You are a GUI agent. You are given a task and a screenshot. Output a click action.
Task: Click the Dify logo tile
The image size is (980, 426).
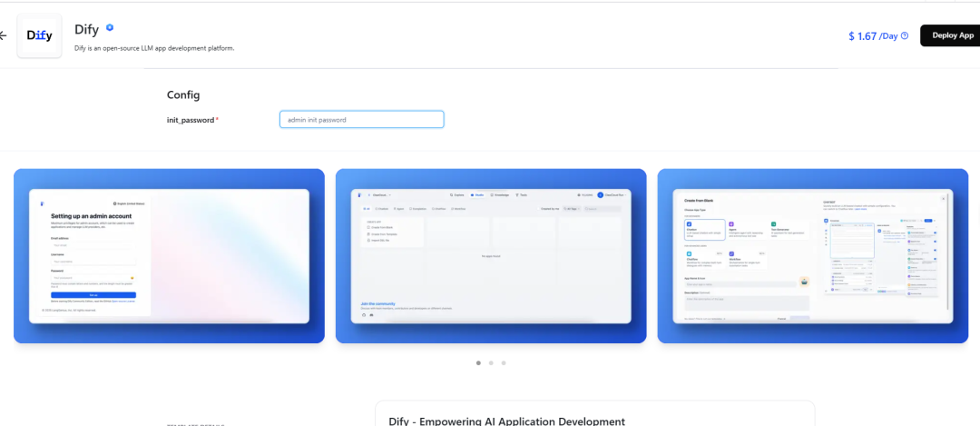pyautogui.click(x=39, y=36)
